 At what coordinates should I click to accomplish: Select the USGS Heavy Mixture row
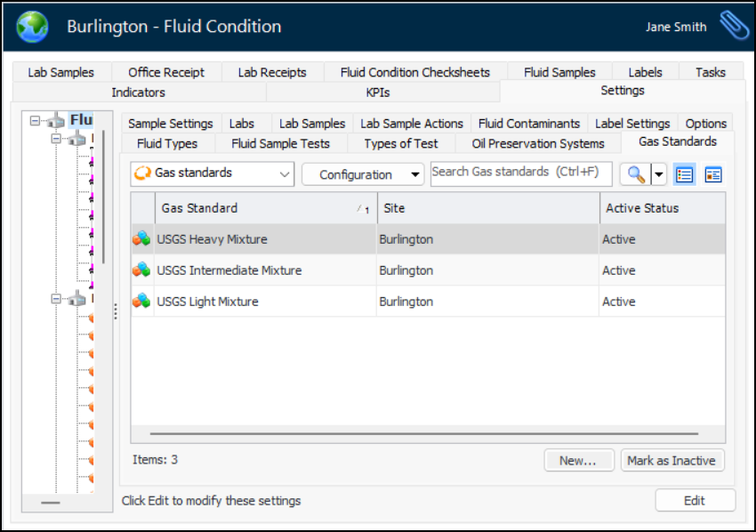428,238
